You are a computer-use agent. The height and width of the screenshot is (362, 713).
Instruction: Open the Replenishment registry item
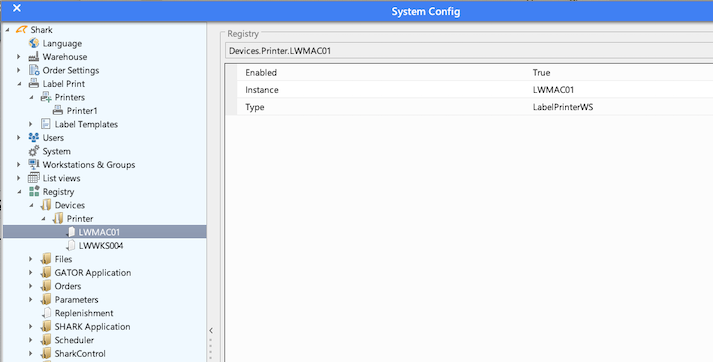point(84,313)
